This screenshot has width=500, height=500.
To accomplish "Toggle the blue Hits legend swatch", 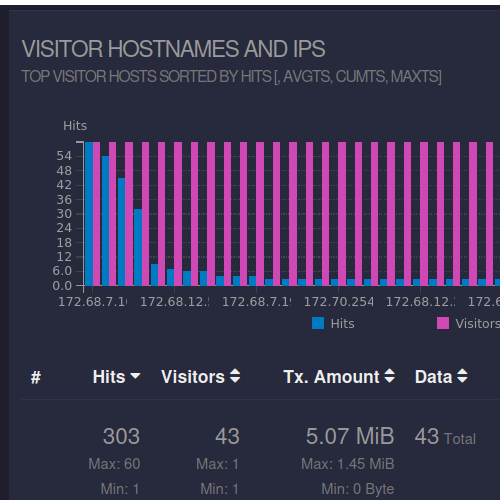I will 318,323.
